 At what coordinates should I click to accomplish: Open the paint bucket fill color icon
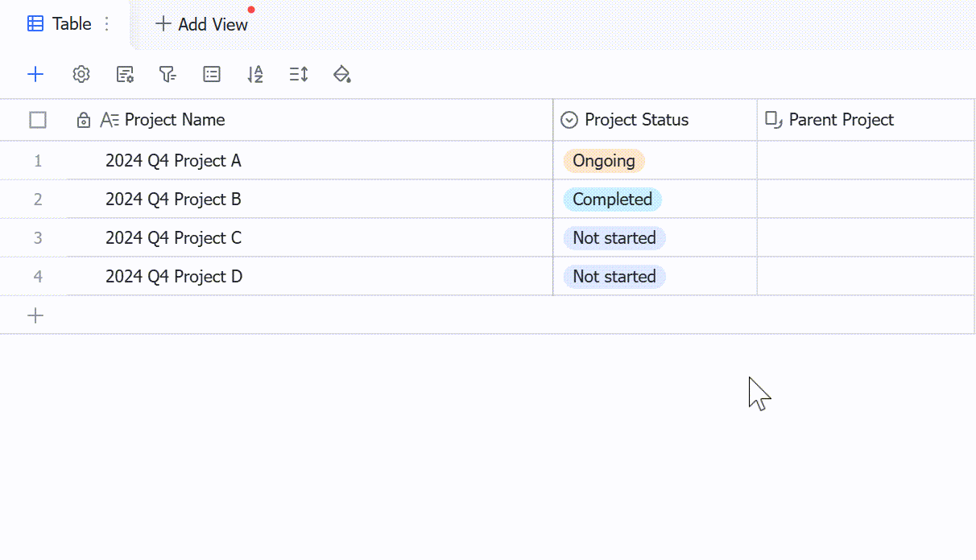342,74
